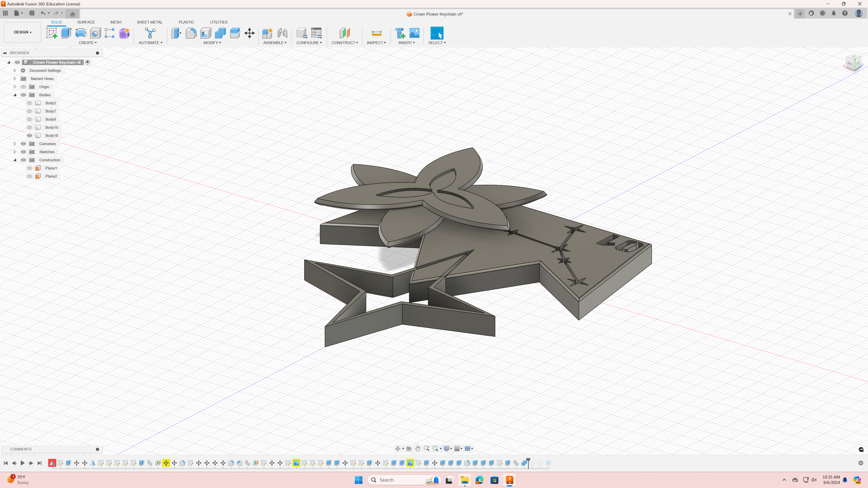
Task: Select the Revolve tool icon
Action: coord(81,33)
